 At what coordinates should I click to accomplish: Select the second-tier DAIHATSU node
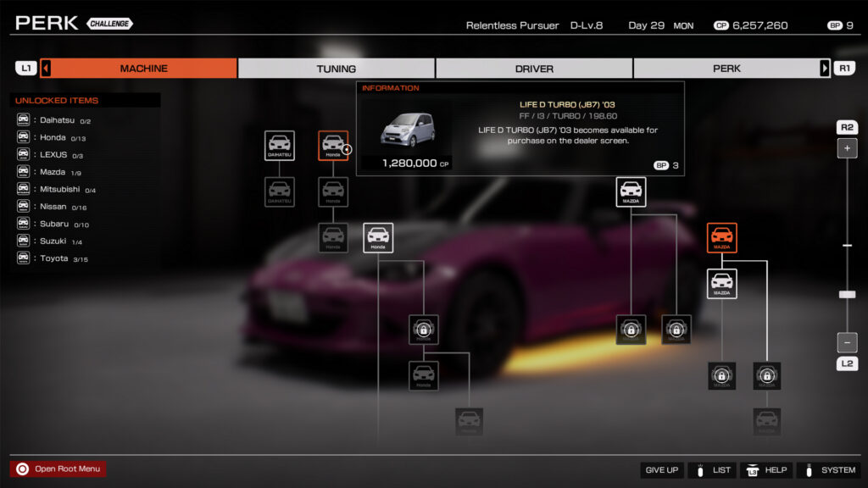tap(280, 190)
